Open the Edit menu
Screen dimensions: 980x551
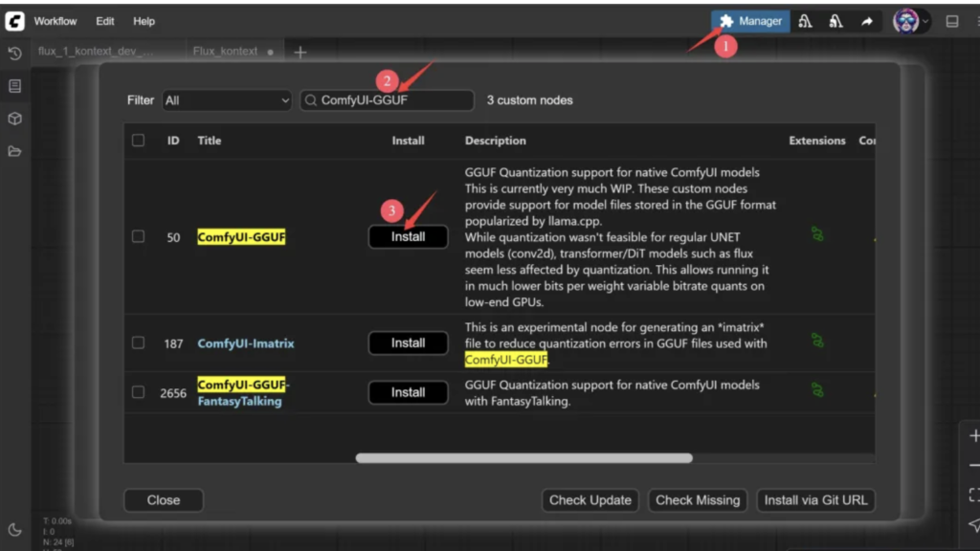click(105, 21)
